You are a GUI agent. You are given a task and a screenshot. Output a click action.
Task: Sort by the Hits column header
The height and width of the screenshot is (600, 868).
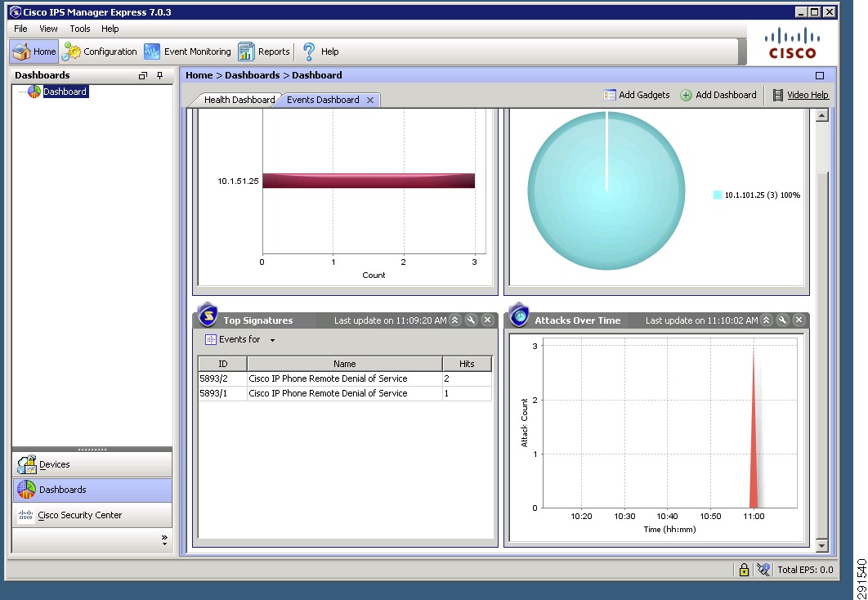(467, 364)
